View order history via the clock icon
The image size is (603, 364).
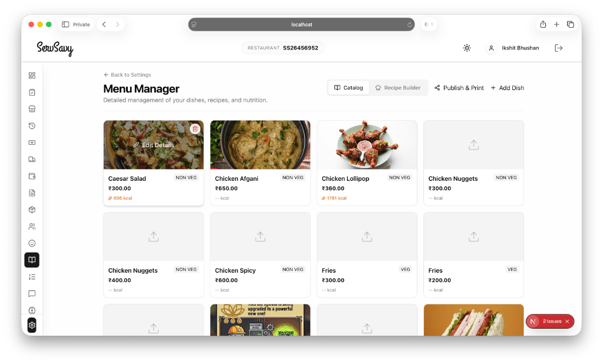tap(32, 125)
